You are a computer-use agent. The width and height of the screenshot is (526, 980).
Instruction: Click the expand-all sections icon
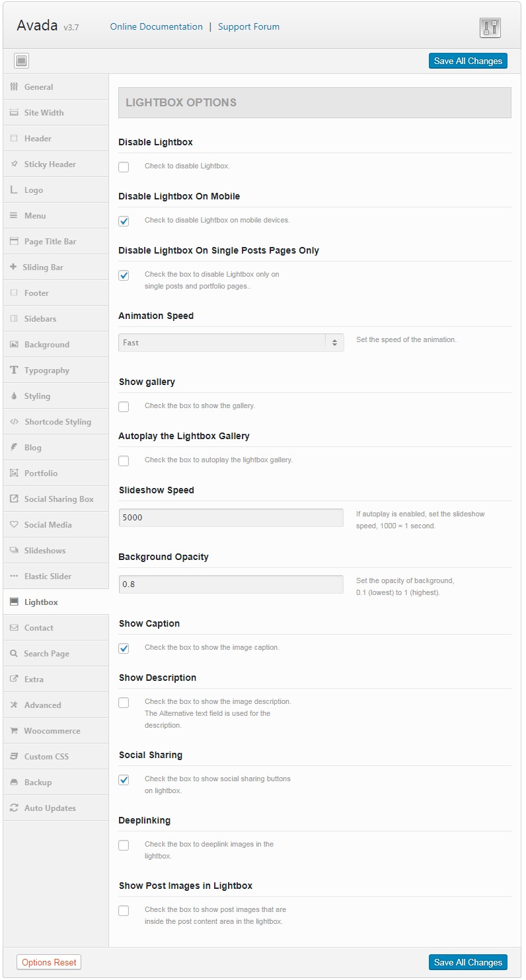coord(21,61)
